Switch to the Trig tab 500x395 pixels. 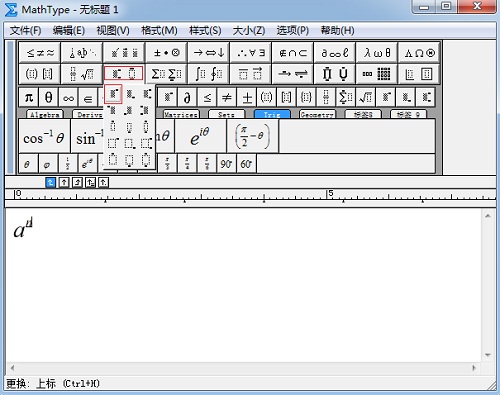pos(272,115)
